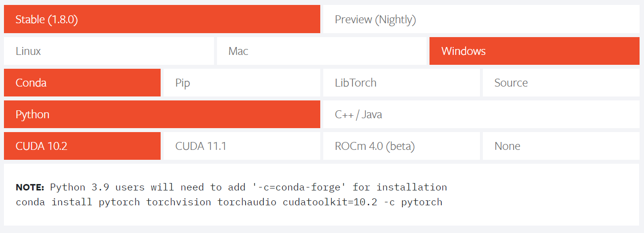Image resolution: width=644 pixels, height=233 pixels.
Task: Choose the LibTorch package option
Action: (401, 83)
